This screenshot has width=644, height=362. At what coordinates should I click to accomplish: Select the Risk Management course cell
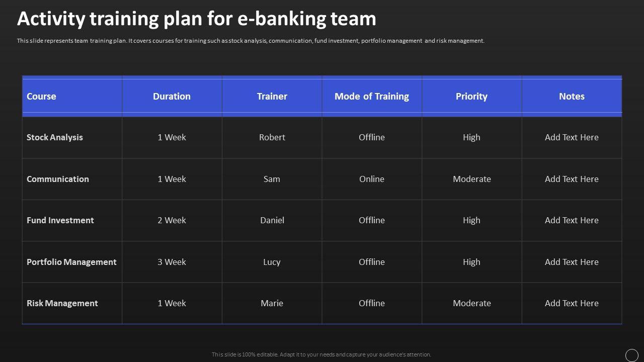point(62,303)
